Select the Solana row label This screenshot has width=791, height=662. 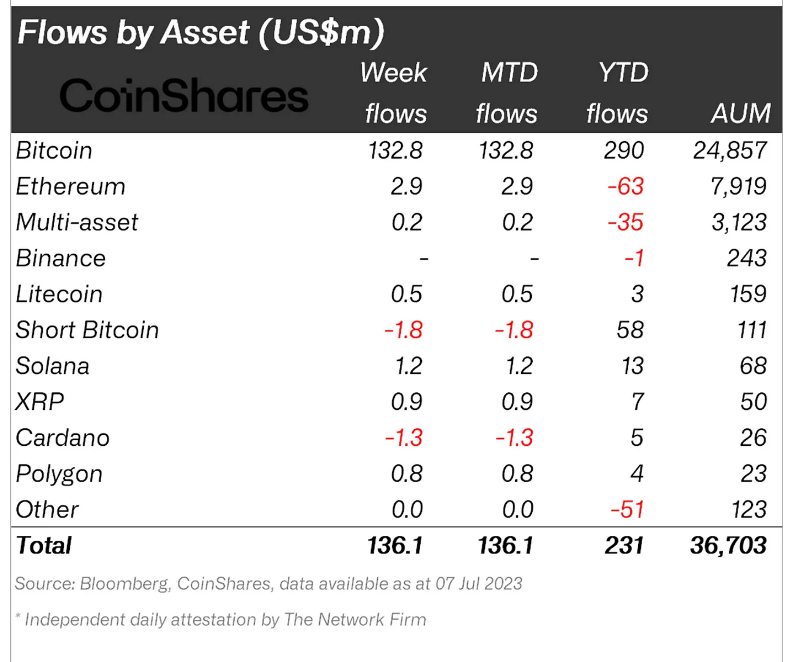(53, 366)
